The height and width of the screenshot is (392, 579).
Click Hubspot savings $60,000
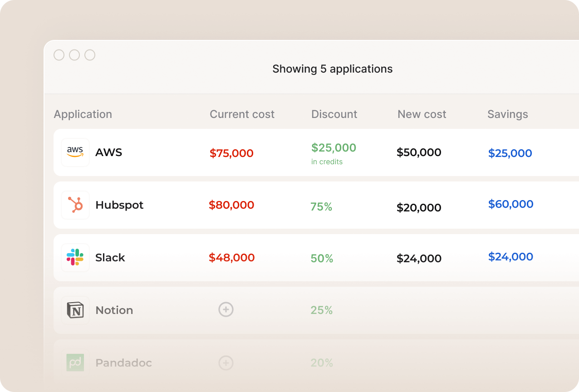point(510,204)
